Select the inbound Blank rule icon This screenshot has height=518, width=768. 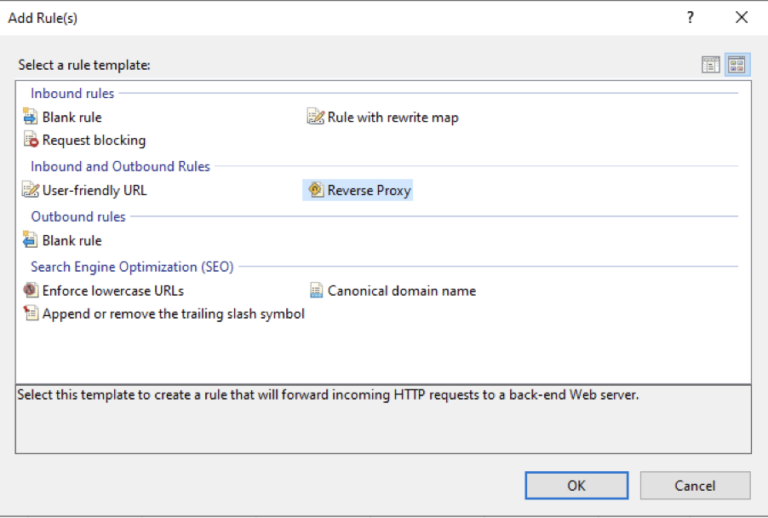30,117
